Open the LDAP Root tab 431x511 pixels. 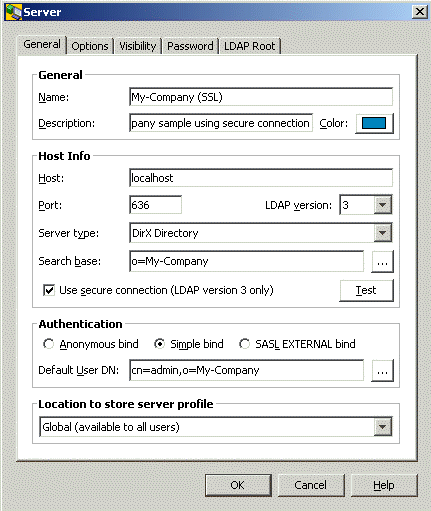(x=249, y=46)
